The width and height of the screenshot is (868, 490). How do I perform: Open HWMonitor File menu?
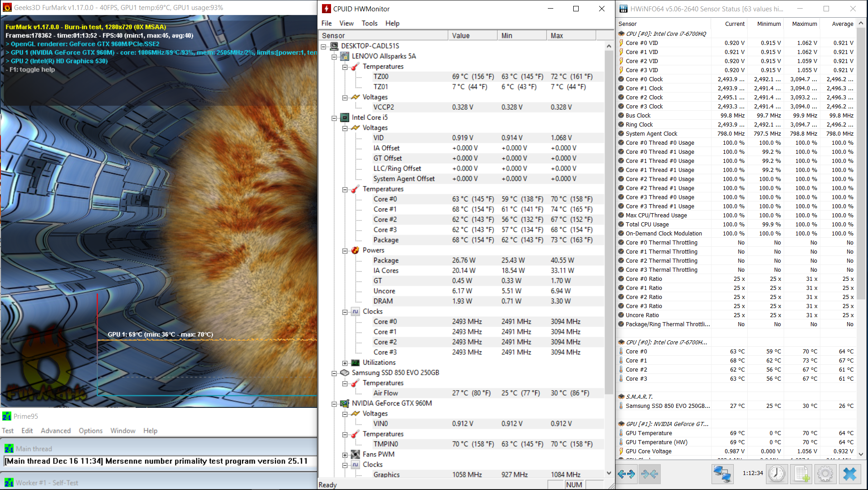pos(327,23)
